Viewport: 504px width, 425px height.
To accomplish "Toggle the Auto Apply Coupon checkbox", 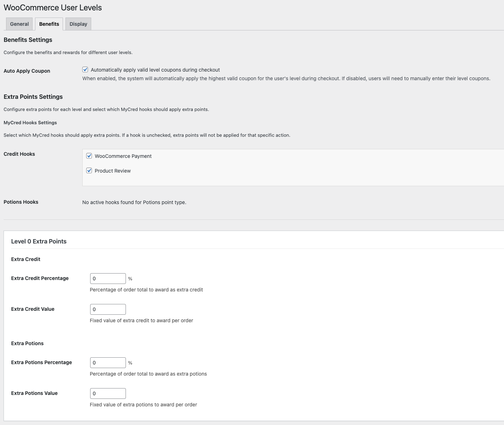I will tap(85, 70).
